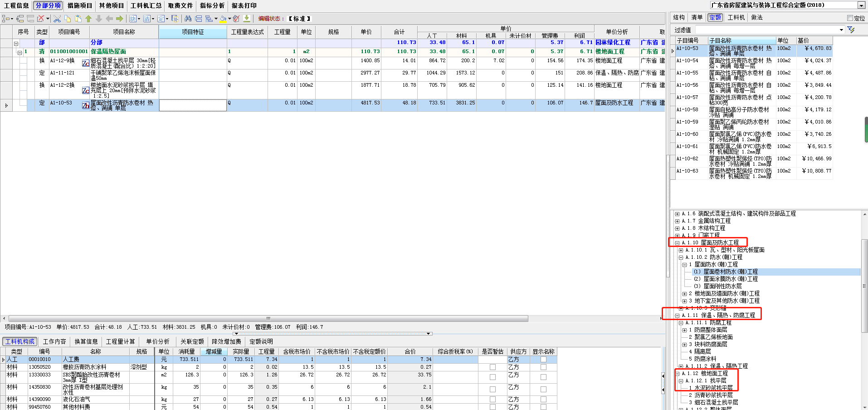Click the Copy icon in toolbar
Viewport: 868px width, 410px height.
(68, 19)
